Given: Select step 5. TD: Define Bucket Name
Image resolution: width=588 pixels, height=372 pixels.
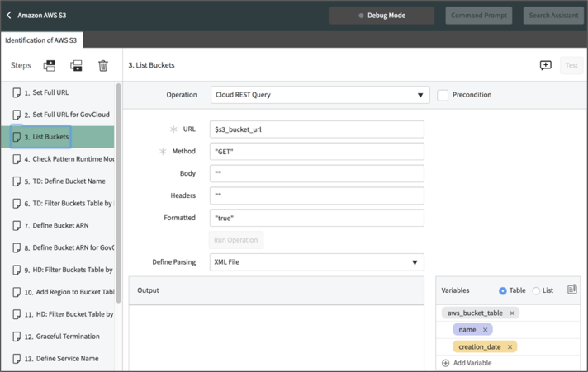Looking at the screenshot, I should [58, 181].
